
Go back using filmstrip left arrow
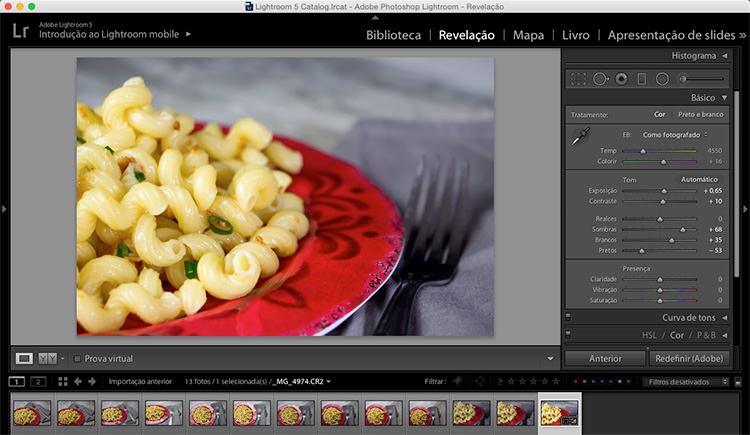point(78,381)
